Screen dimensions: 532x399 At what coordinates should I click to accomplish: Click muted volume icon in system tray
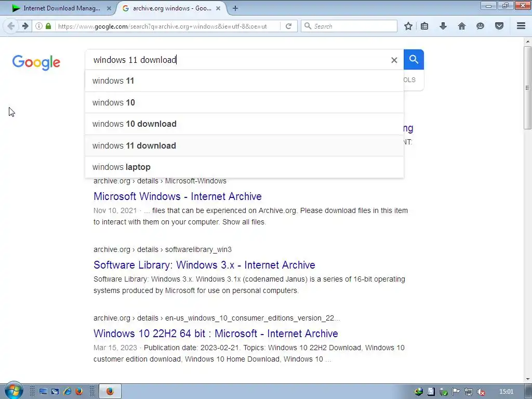coord(481,392)
